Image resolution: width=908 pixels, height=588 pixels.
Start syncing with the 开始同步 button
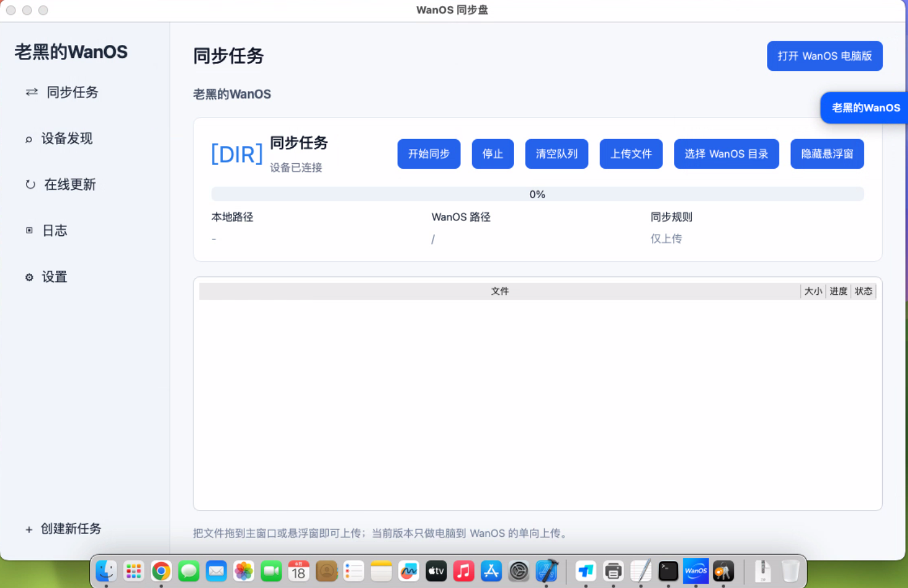tap(429, 154)
